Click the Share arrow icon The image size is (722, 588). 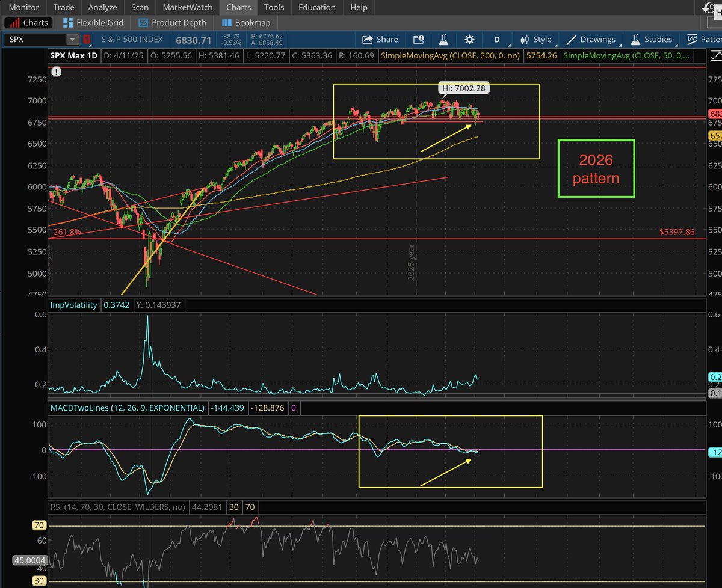tap(367, 40)
